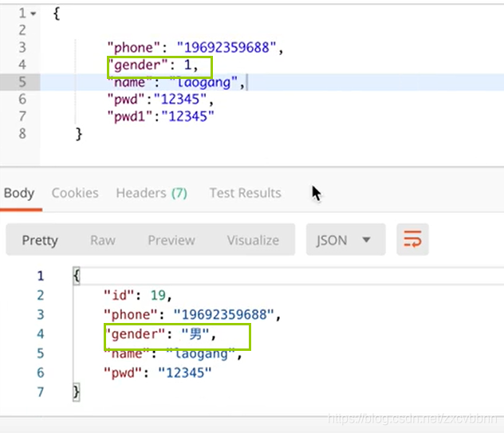Click the opening brace on response line 1
This screenshot has width=504, height=433.
77,276
